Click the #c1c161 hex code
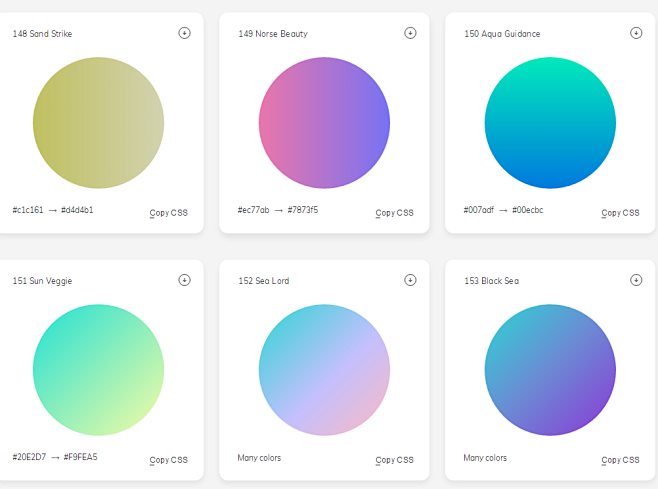Image resolution: width=658 pixels, height=489 pixels. pos(28,210)
